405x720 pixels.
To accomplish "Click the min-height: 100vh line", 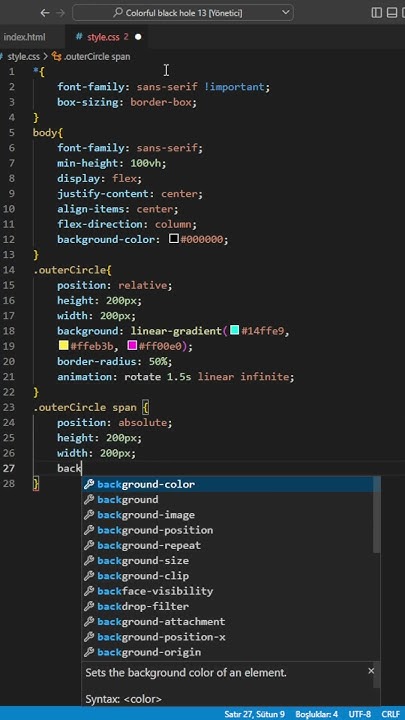I will (112, 163).
